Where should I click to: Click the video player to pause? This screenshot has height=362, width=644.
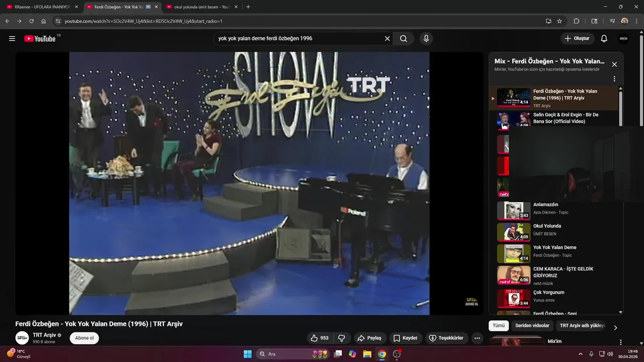pyautogui.click(x=249, y=184)
